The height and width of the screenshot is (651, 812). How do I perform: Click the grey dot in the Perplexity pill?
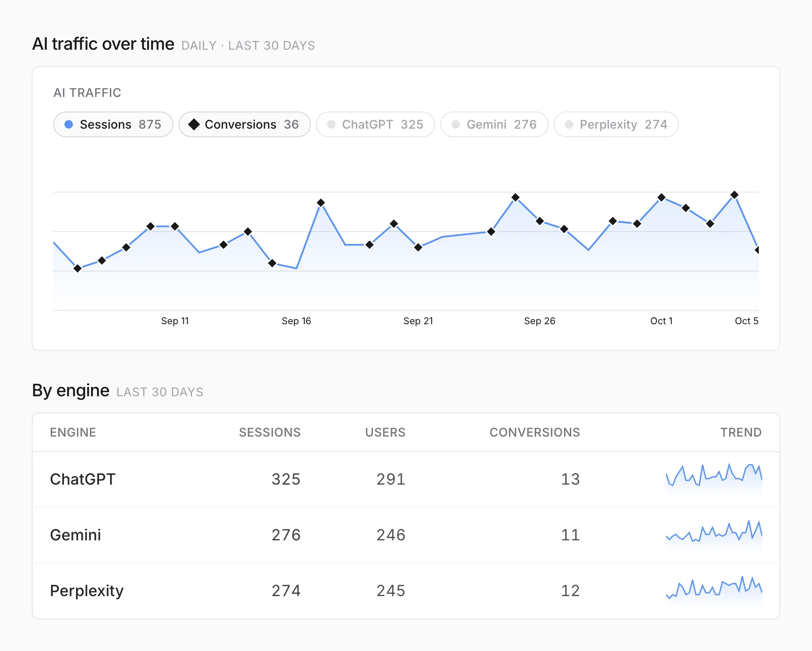[569, 124]
